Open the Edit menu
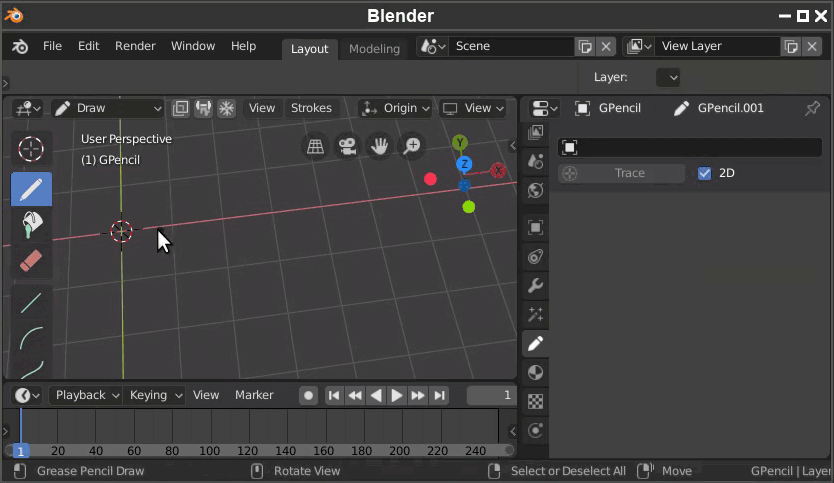The width and height of the screenshot is (834, 483). pyautogui.click(x=88, y=46)
